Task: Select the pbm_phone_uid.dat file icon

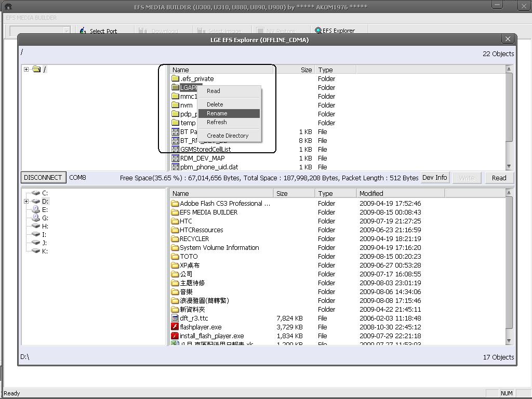Action: click(x=175, y=167)
